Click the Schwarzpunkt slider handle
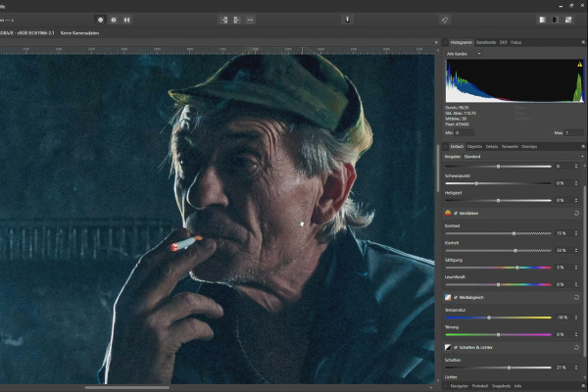 tap(476, 183)
